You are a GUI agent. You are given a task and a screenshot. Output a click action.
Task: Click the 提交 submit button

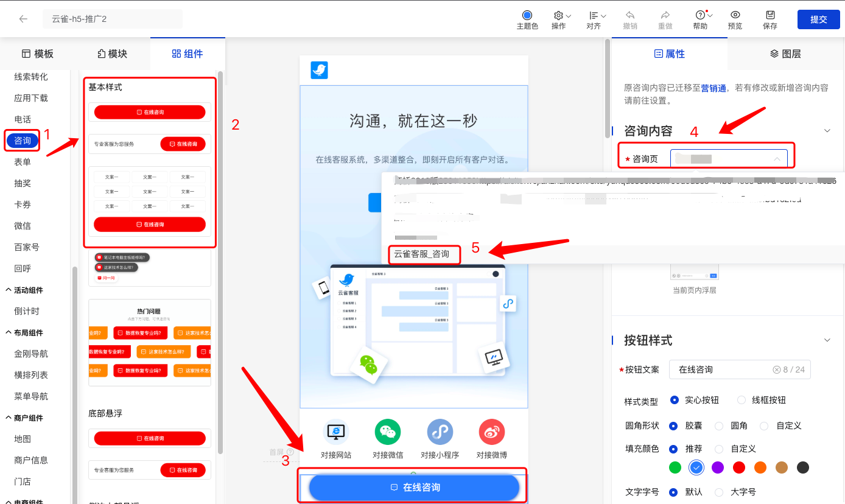pyautogui.click(x=818, y=19)
